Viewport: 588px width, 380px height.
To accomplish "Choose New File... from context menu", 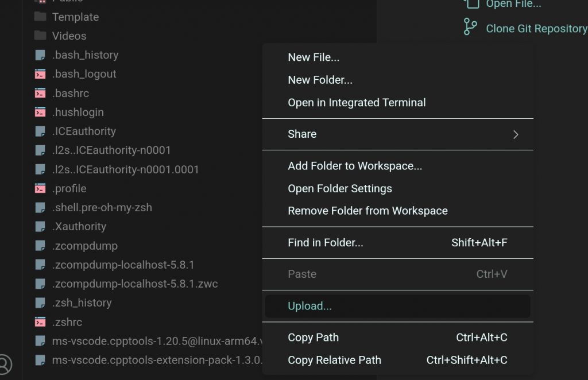I will pos(314,57).
